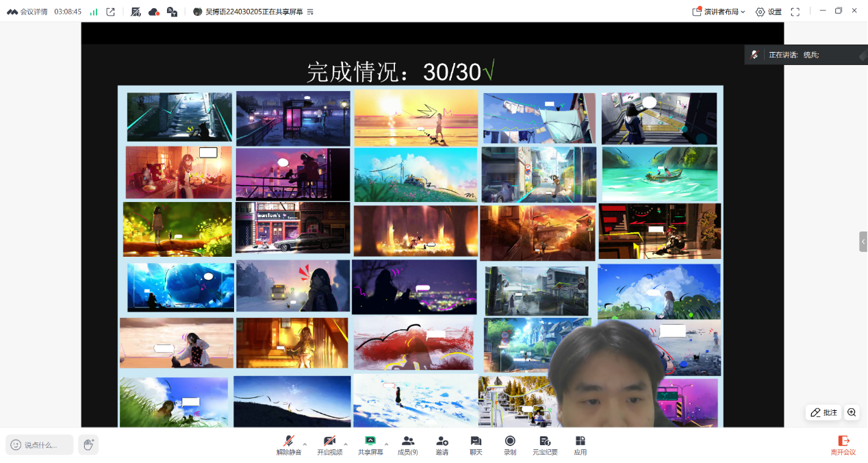Click the 批注 annotate button
The height and width of the screenshot is (463, 868).
824,412
